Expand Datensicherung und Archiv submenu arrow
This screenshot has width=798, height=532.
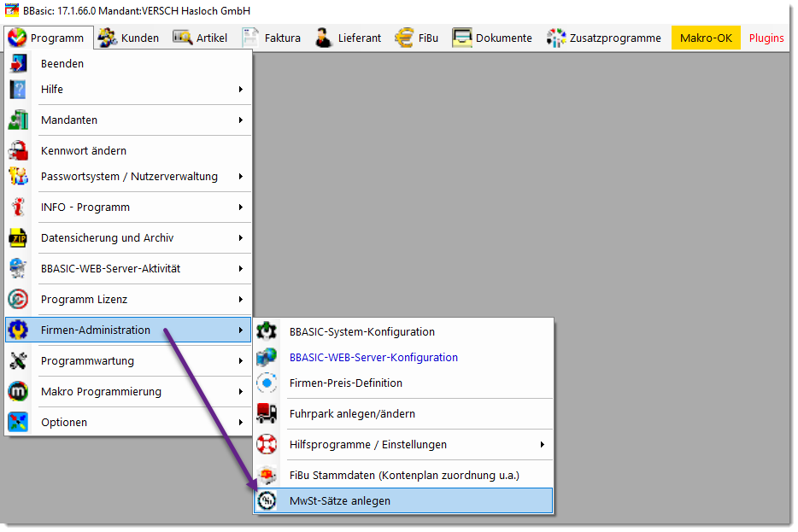click(x=241, y=238)
